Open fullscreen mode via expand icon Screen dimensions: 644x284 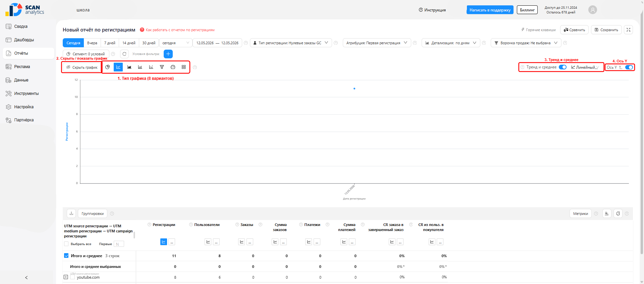coord(628,30)
